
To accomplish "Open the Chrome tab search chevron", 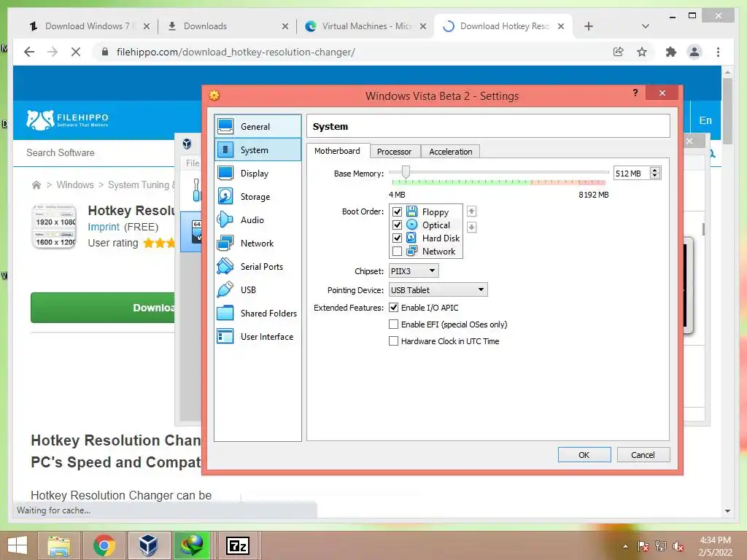I will pyautogui.click(x=646, y=26).
